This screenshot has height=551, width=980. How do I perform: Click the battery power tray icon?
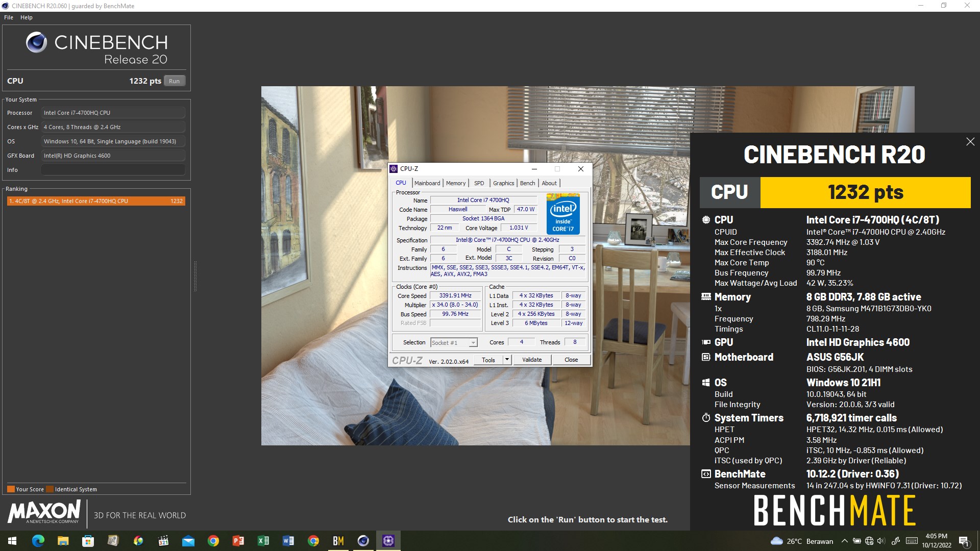(x=857, y=541)
